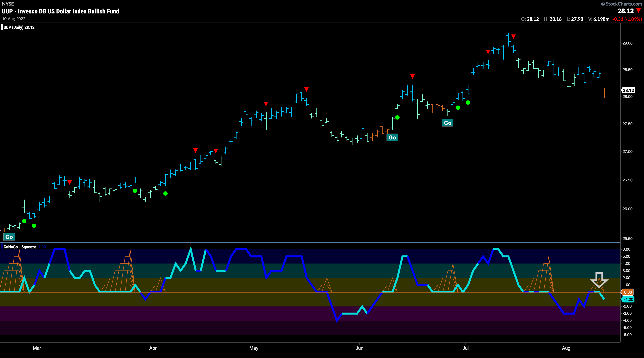Select the green dot in early April
Viewport: 644px width, 358px height.
[165, 193]
